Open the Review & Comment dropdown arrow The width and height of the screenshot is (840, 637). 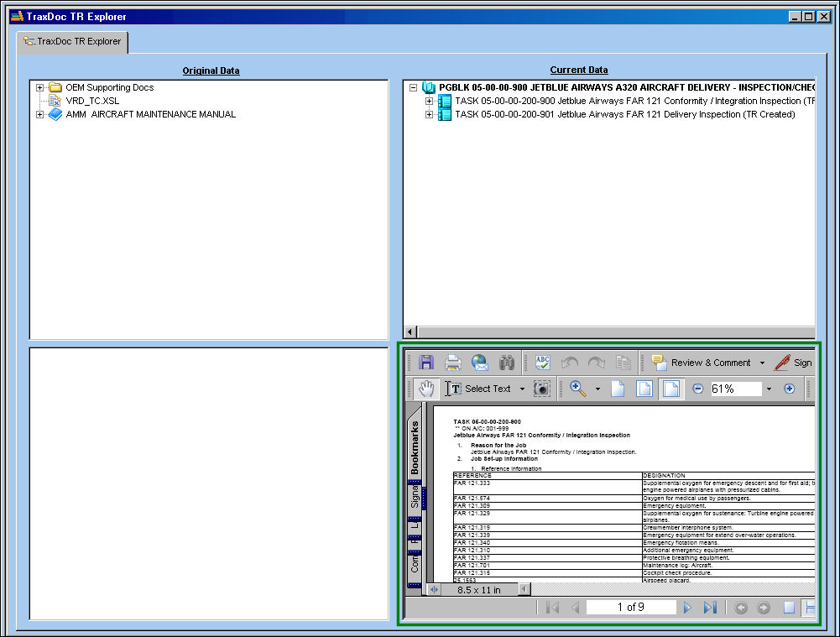coord(762,363)
